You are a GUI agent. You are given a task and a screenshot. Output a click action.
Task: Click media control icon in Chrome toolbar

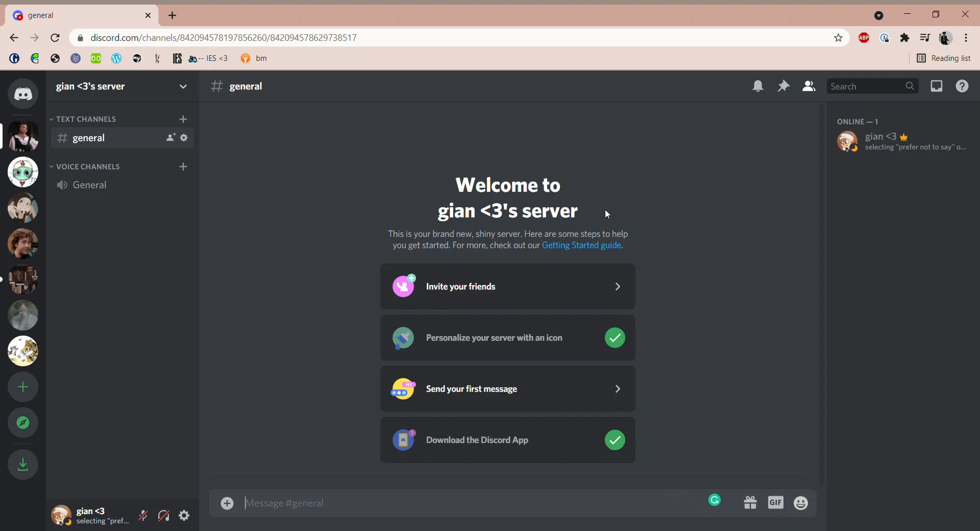coord(925,38)
